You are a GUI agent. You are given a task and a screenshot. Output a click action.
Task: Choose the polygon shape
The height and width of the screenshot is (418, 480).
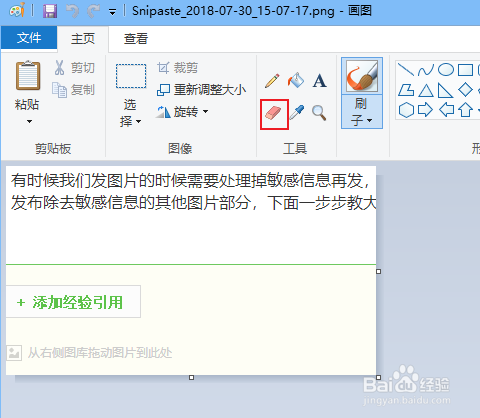[x=406, y=90]
